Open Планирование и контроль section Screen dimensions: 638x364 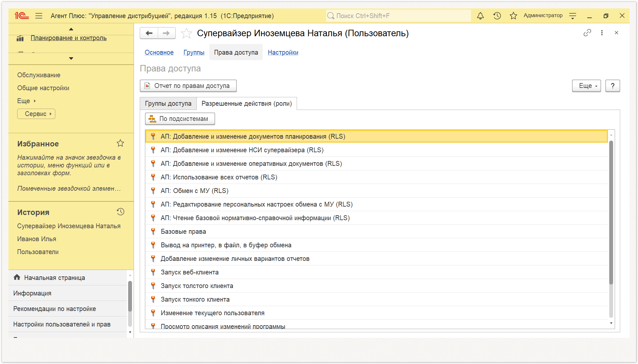[x=69, y=38]
